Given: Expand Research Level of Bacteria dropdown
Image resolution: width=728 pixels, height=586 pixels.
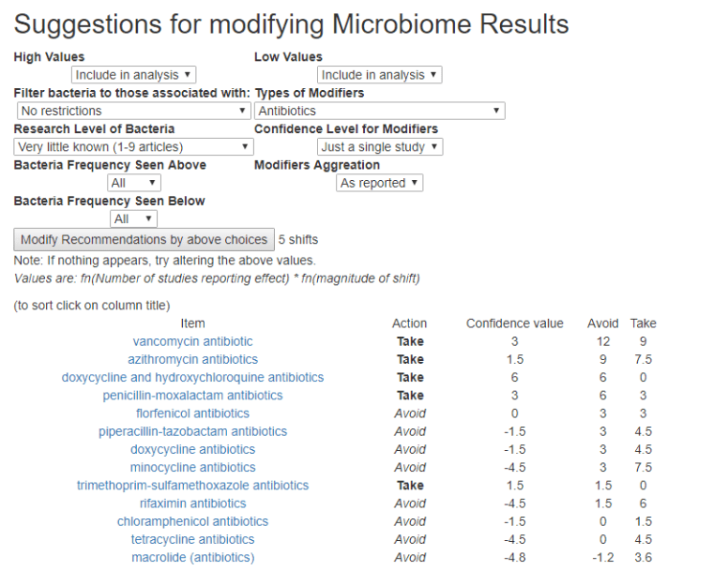Looking at the screenshot, I should 134,147.
